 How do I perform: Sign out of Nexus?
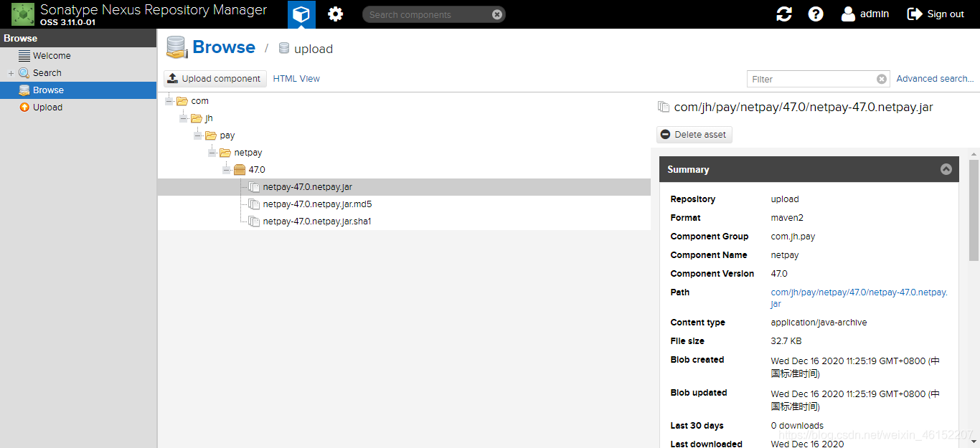click(x=936, y=14)
